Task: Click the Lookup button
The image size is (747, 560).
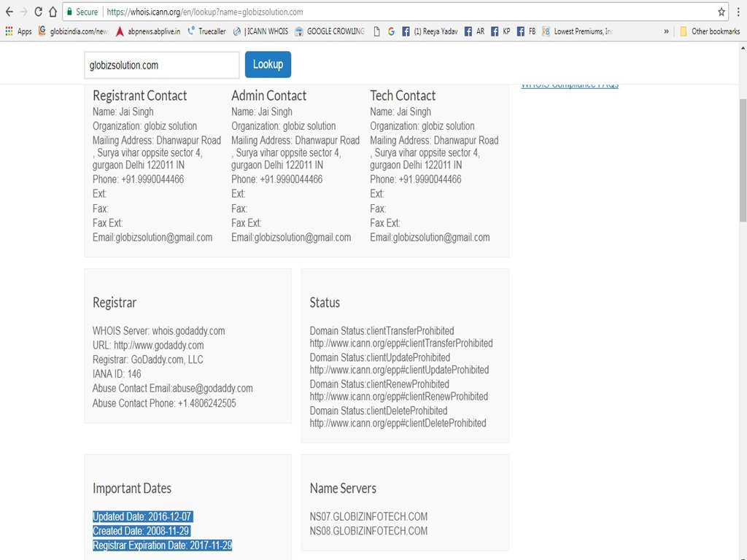Action: (268, 64)
